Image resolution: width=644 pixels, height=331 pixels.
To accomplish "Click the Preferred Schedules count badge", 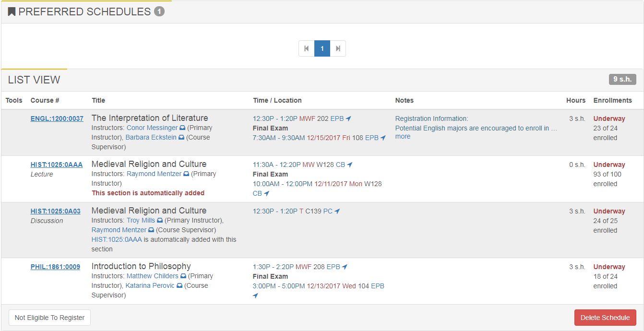I will (159, 12).
